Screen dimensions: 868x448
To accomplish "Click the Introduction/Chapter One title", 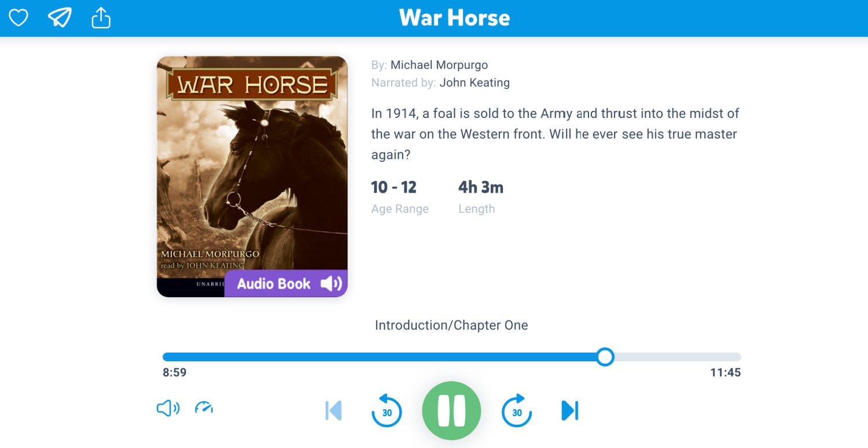I will [x=451, y=325].
